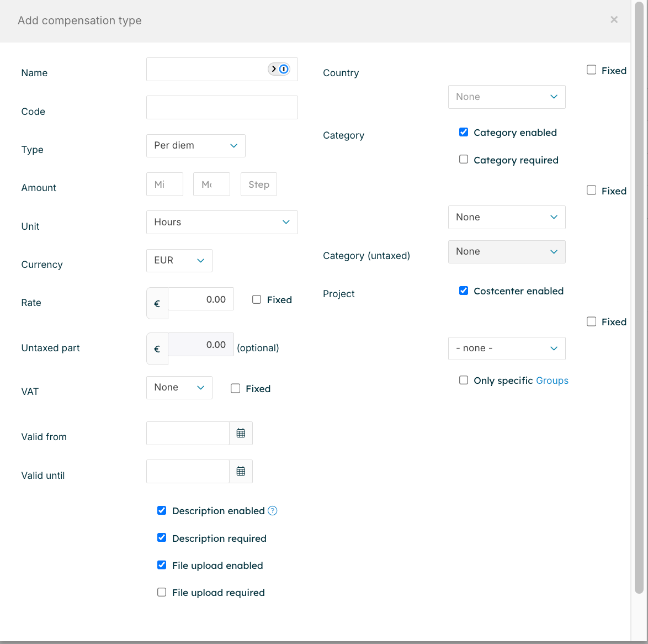Click into the Code text field
The image size is (648, 644).
point(222,108)
